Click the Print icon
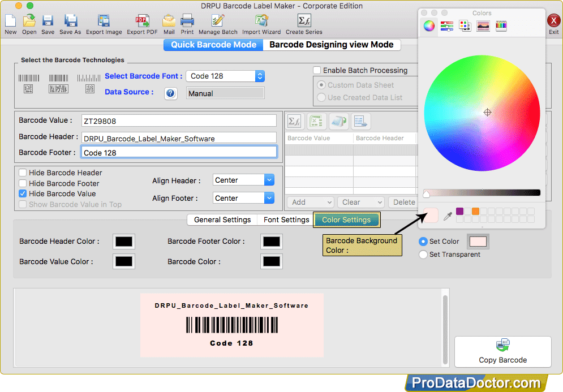Screen dimensions: 563x392 point(187,21)
